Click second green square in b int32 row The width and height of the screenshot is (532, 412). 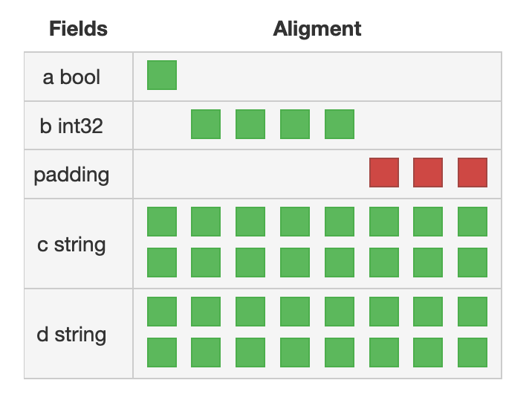click(250, 124)
